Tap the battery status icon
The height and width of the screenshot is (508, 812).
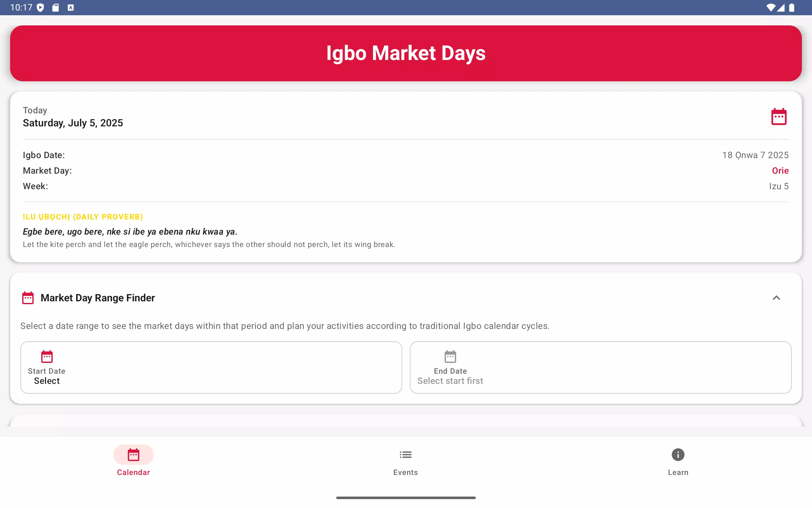(792, 7)
